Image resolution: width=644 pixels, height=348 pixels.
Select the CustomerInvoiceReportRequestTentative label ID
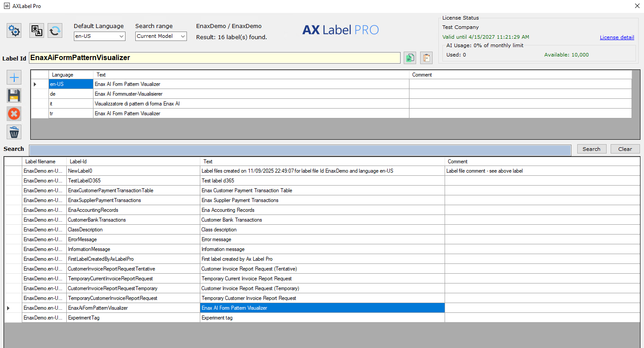[x=133, y=269]
